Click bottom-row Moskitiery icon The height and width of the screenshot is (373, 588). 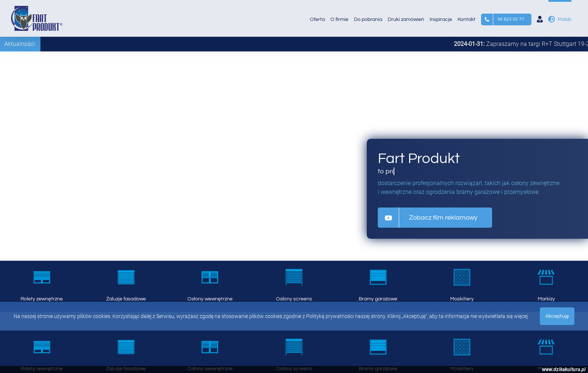[x=462, y=347]
